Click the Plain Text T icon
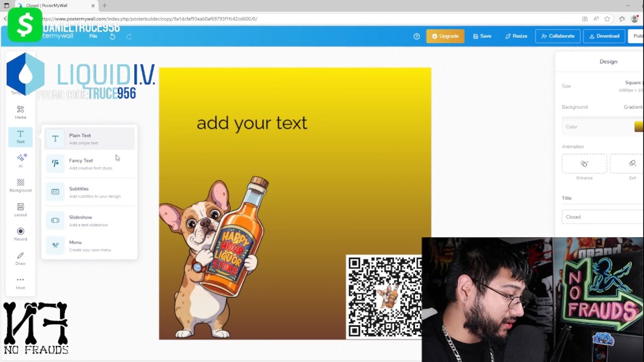Image resolution: width=644 pixels, height=362 pixels. 55,139
